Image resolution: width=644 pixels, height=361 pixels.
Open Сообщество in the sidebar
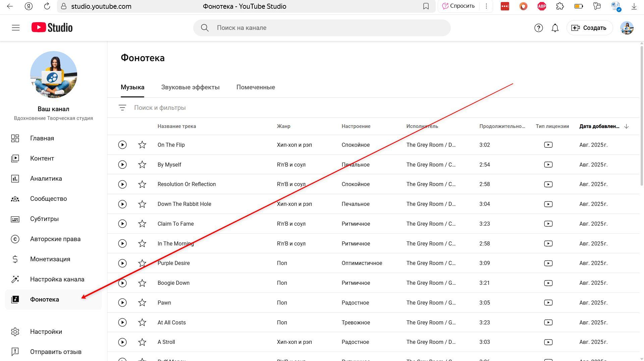53,199
